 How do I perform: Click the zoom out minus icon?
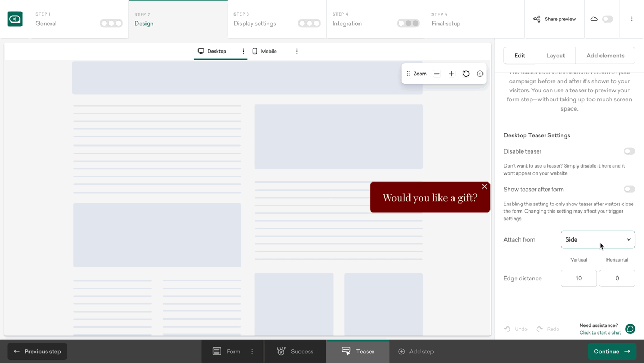coord(437,74)
